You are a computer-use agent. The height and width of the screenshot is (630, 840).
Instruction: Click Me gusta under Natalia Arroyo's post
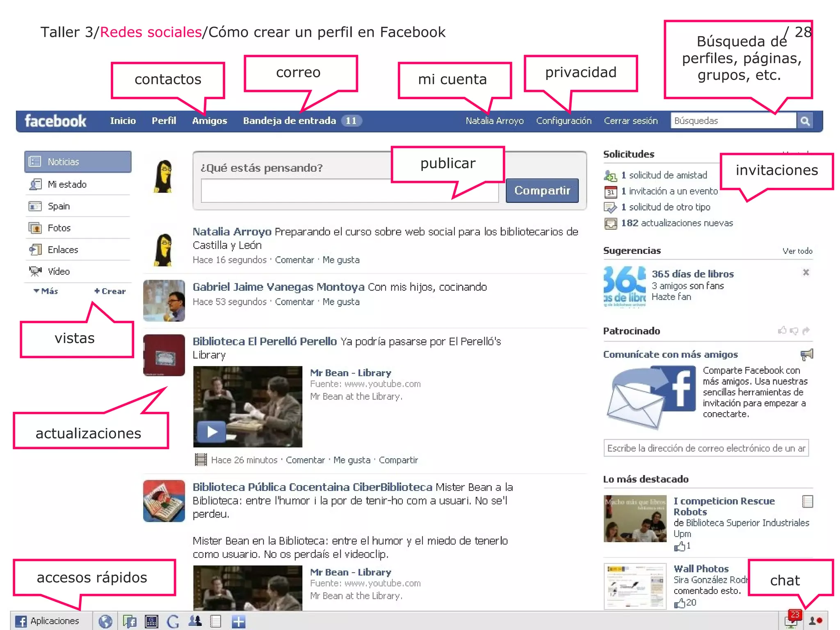[x=341, y=260]
